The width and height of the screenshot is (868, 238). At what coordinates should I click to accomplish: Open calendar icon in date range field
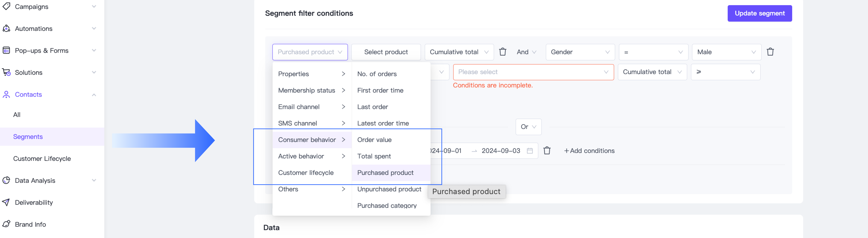(x=530, y=151)
